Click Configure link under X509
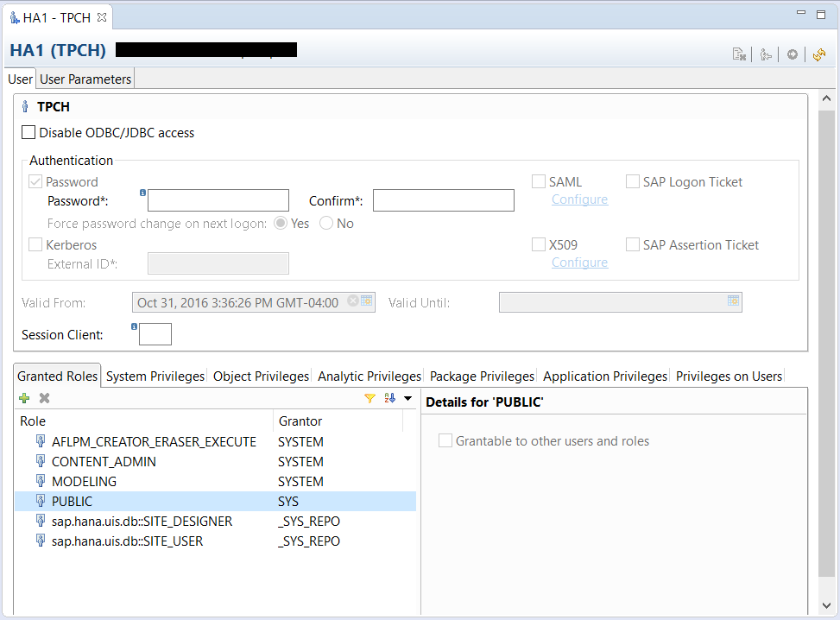Screen dimensions: 840x620 pos(579,263)
